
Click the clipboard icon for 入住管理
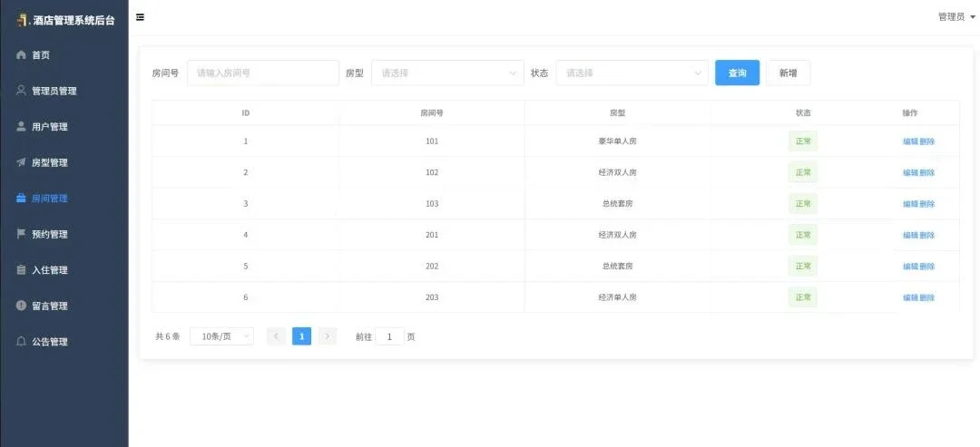(x=21, y=269)
